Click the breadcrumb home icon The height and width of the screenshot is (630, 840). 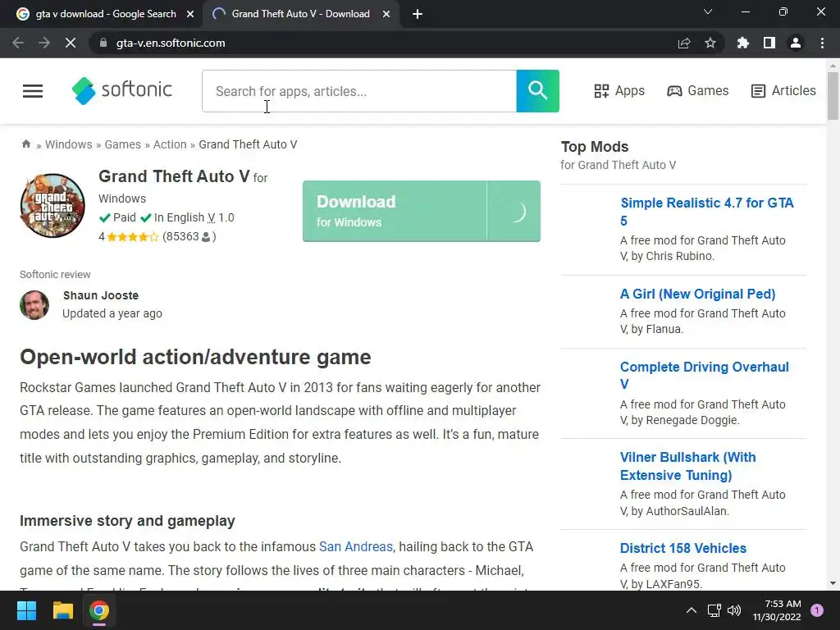pos(25,144)
